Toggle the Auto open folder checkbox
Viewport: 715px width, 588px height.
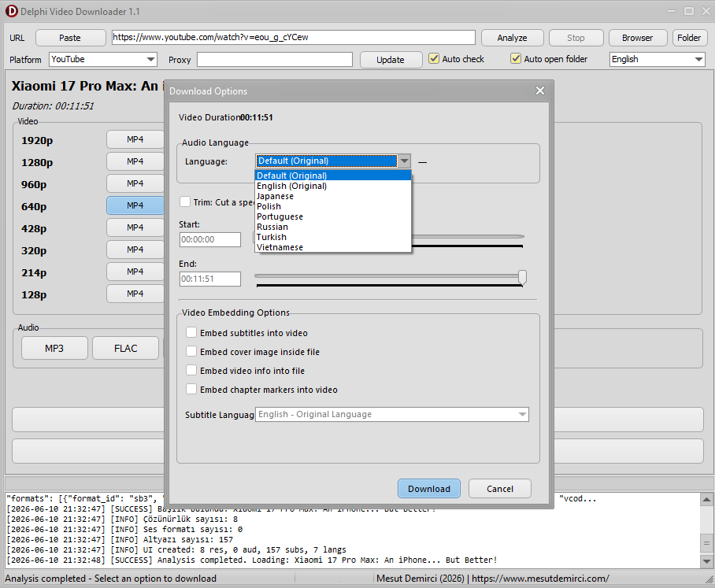pyautogui.click(x=516, y=59)
